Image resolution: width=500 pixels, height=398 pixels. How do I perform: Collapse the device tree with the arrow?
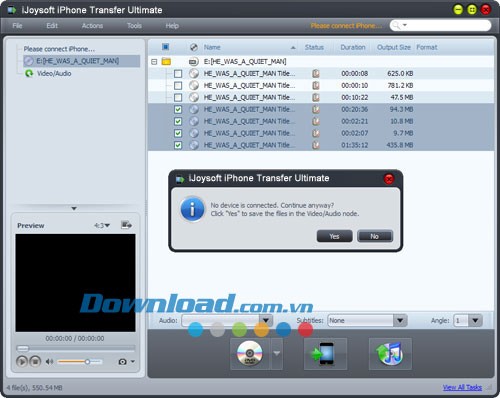pyautogui.click(x=74, y=209)
